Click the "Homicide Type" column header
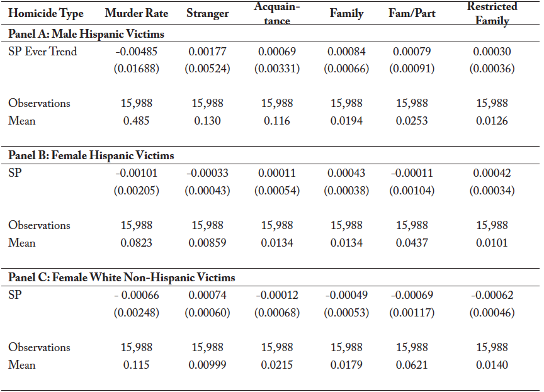The height and width of the screenshot is (392, 544). click(x=46, y=13)
